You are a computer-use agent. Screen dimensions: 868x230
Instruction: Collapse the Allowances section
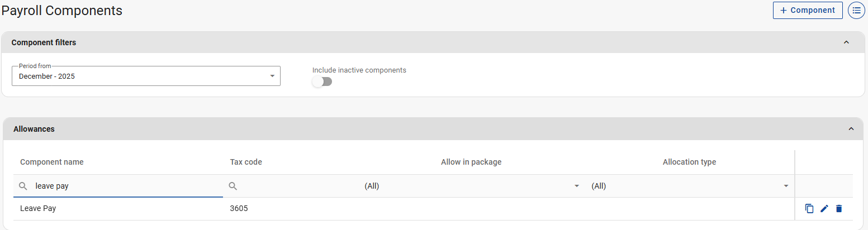851,129
